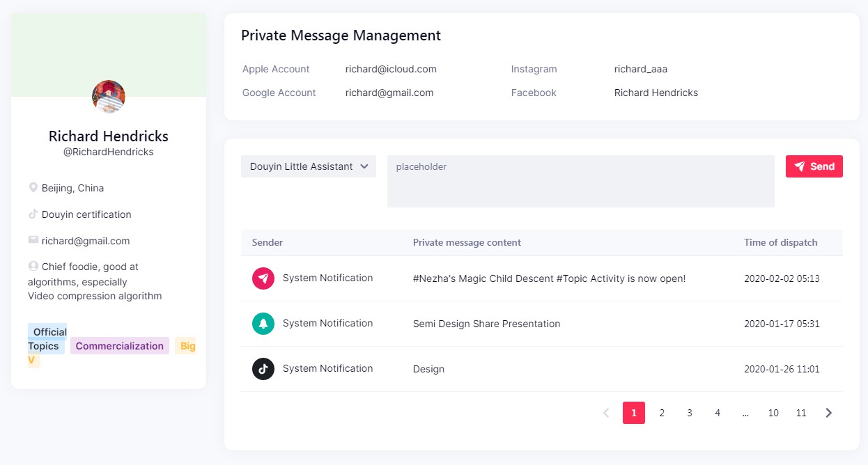The image size is (868, 465).
Task: Click the green bell notification sender icon
Action: click(263, 324)
